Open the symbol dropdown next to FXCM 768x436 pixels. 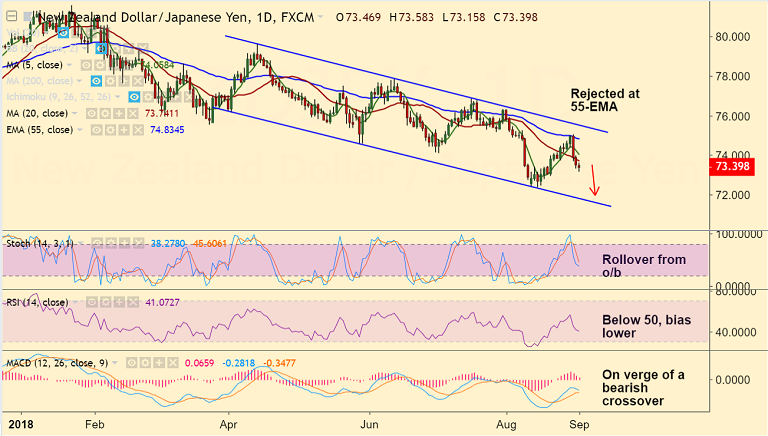(320, 17)
